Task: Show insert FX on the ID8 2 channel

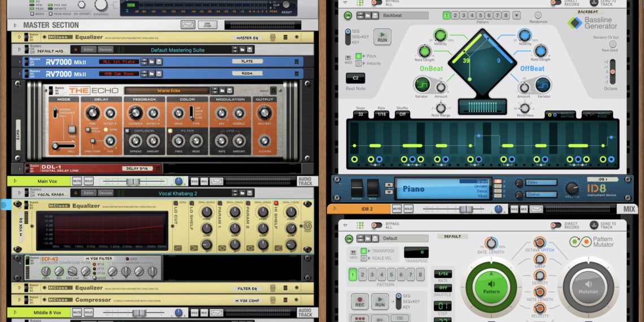Action: (536, 209)
